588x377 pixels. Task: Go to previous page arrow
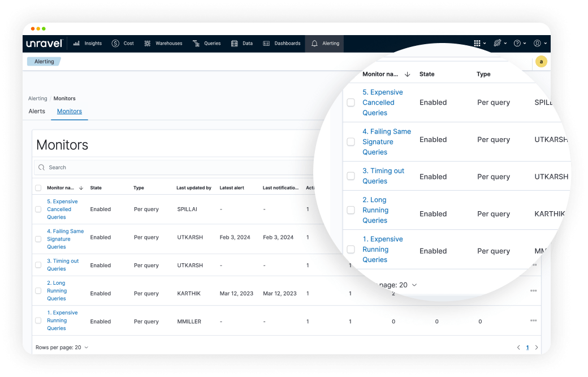[518, 348]
